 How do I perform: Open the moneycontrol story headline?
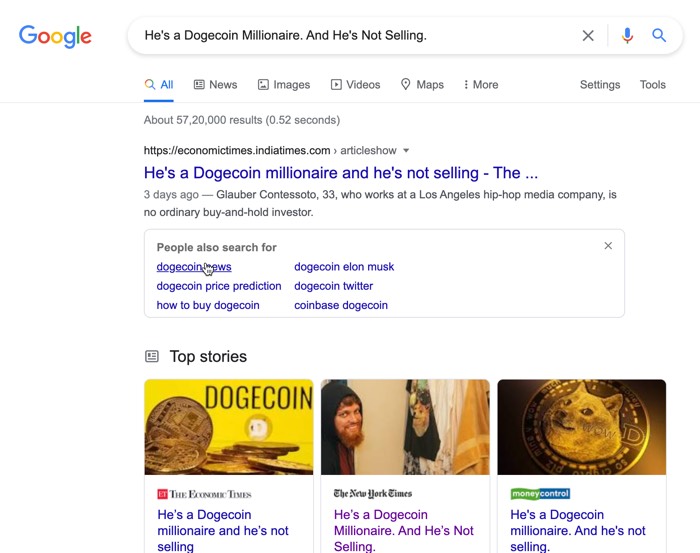click(578, 530)
